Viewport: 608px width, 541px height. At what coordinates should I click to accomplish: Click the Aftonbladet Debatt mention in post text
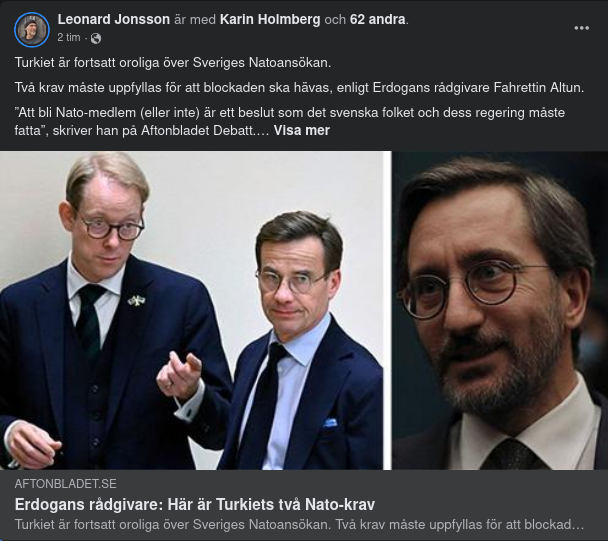coord(197,130)
